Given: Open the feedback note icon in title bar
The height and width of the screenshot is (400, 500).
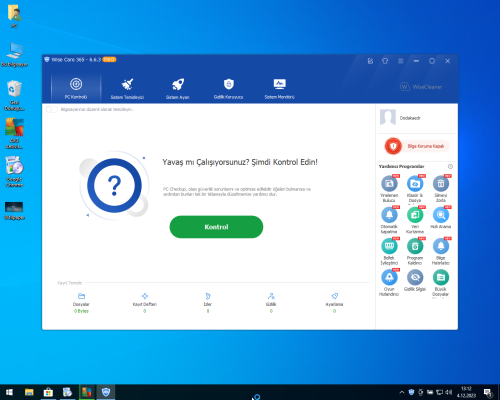Looking at the screenshot, I should pyautogui.click(x=370, y=61).
